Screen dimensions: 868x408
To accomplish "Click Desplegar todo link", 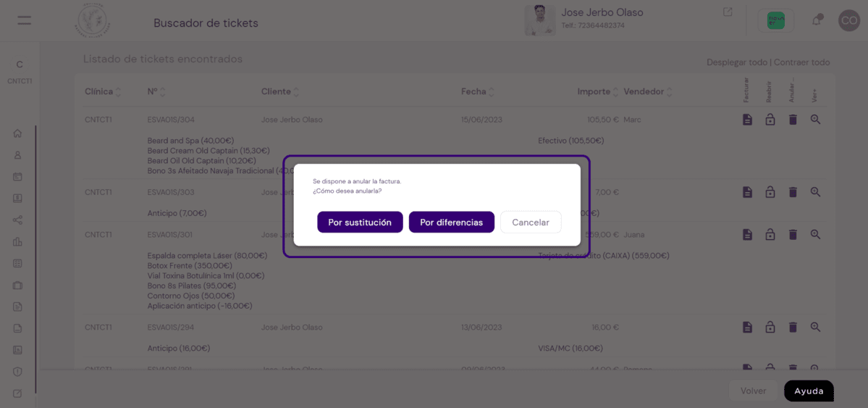I will coord(737,62).
